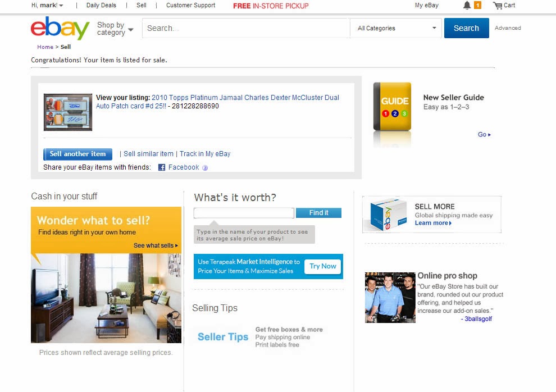
Task: Click the Online pro shop team photo
Action: (390, 297)
